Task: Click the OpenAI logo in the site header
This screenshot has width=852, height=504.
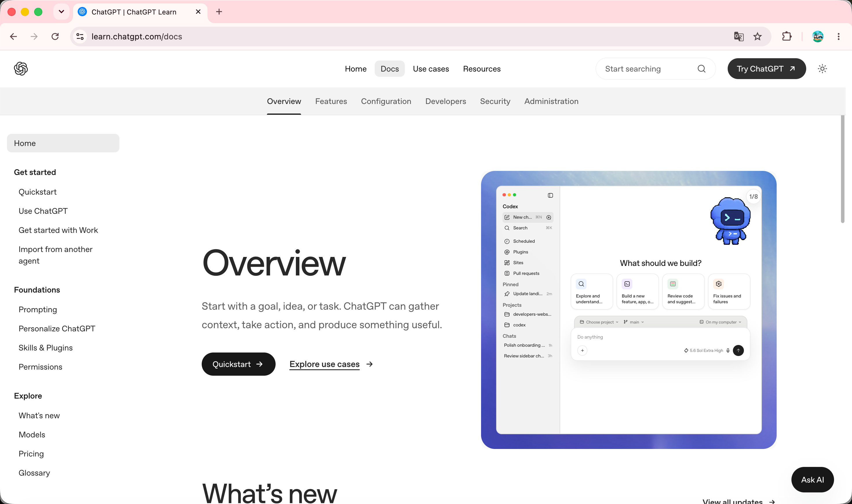Action: click(x=21, y=69)
